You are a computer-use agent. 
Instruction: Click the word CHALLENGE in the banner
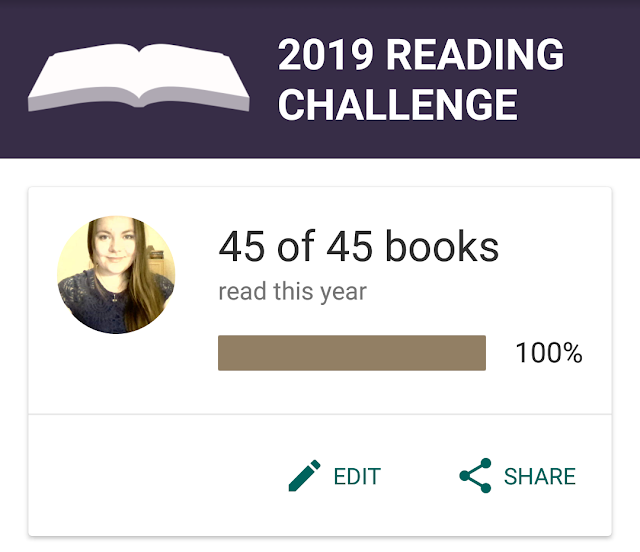pos(398,105)
